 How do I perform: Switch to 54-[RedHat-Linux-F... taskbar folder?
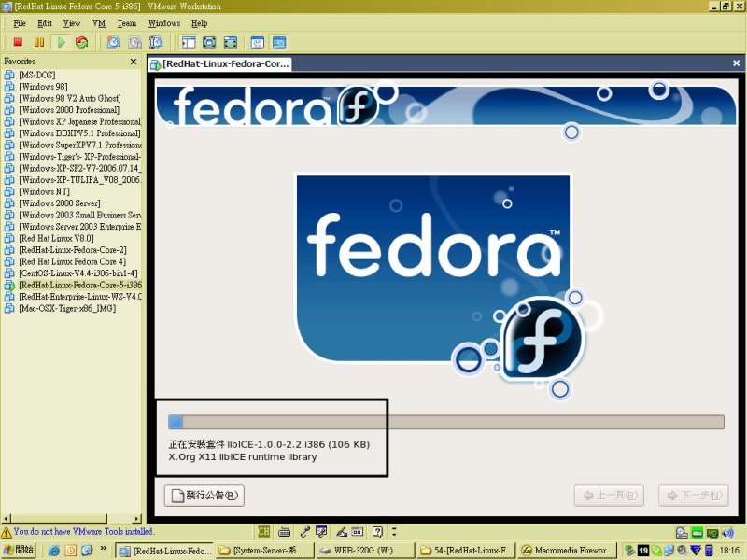(466, 551)
